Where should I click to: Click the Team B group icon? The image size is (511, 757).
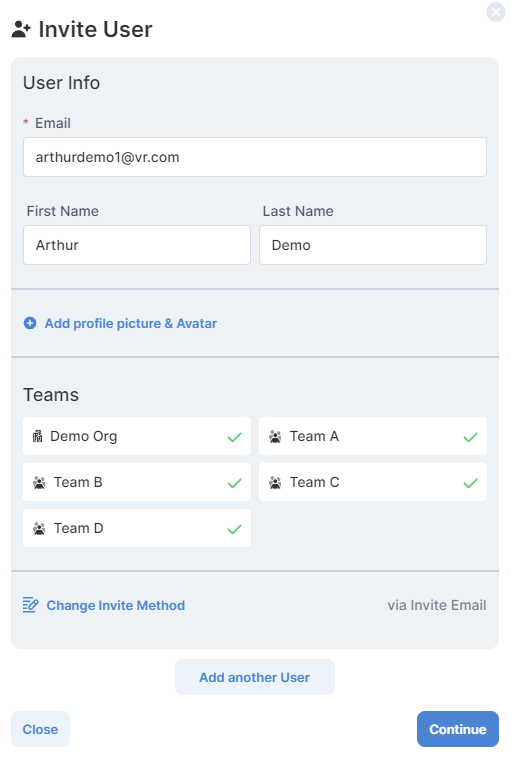point(39,482)
